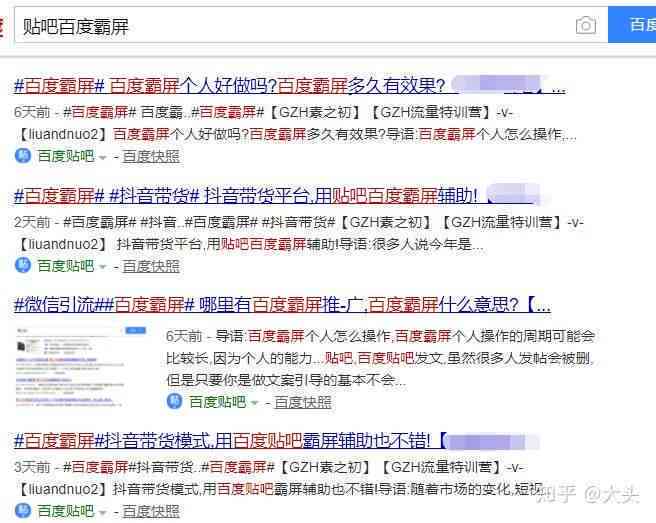Open 百度快照 for 百度霸屏个人好做吗 result
The image size is (656, 523).
[x=151, y=156]
